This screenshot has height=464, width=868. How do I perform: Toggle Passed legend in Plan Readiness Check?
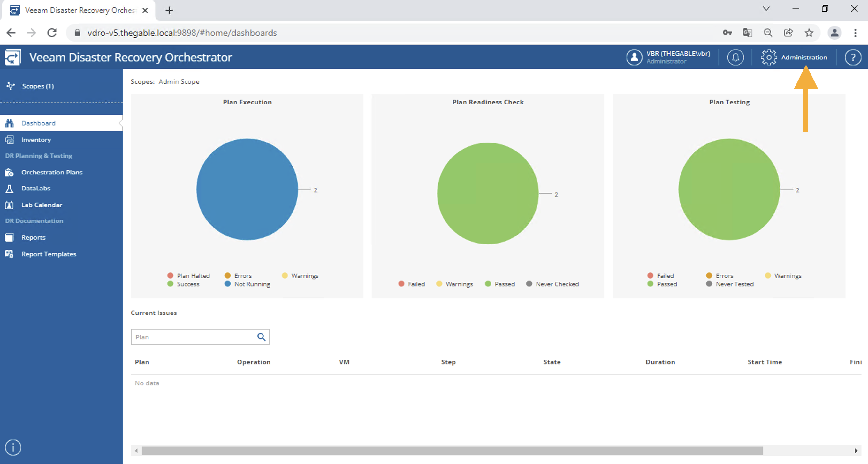(x=500, y=284)
